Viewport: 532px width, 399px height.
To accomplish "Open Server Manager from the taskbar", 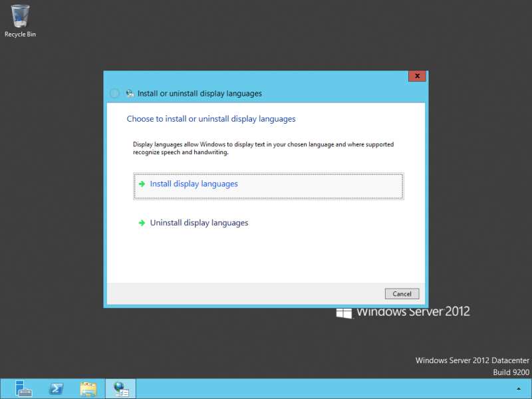I will pyautogui.click(x=23, y=388).
